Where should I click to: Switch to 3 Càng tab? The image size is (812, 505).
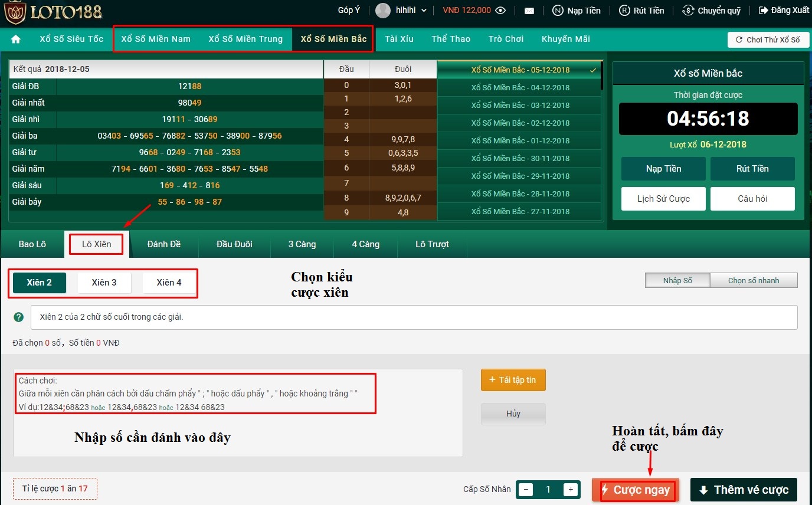[x=302, y=244]
